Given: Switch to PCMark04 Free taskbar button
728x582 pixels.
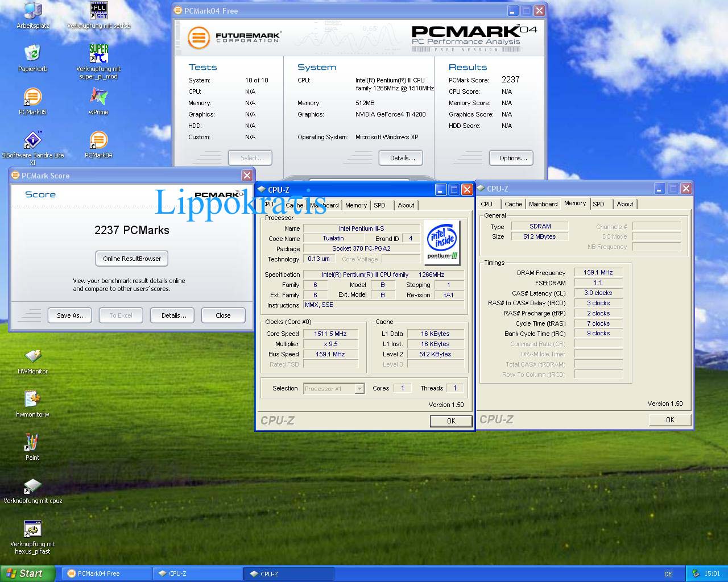Looking at the screenshot, I should 106,573.
